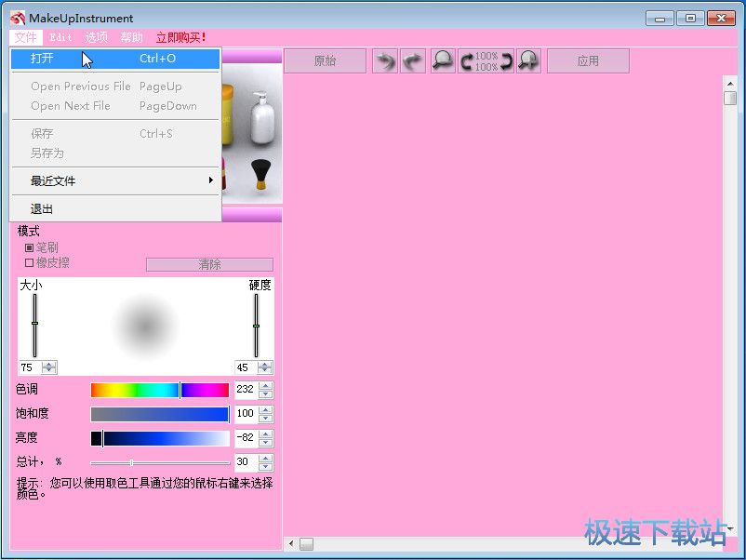Click the zoom out magnifier icon

pyautogui.click(x=443, y=61)
